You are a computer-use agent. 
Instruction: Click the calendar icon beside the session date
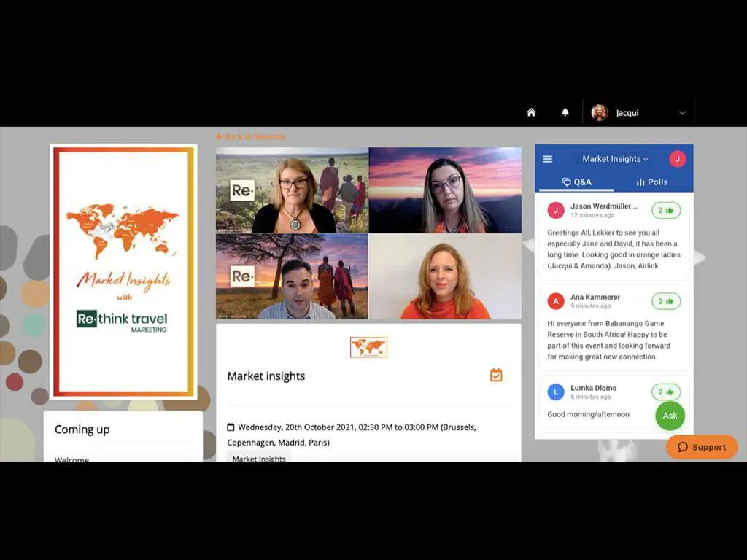click(x=231, y=427)
